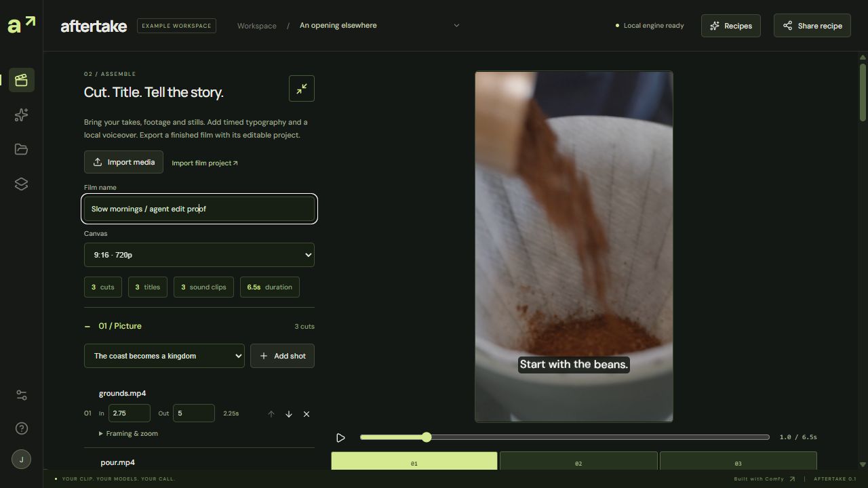Select timeline segment 02
Screen dimensions: 868x488
[x=578, y=460]
